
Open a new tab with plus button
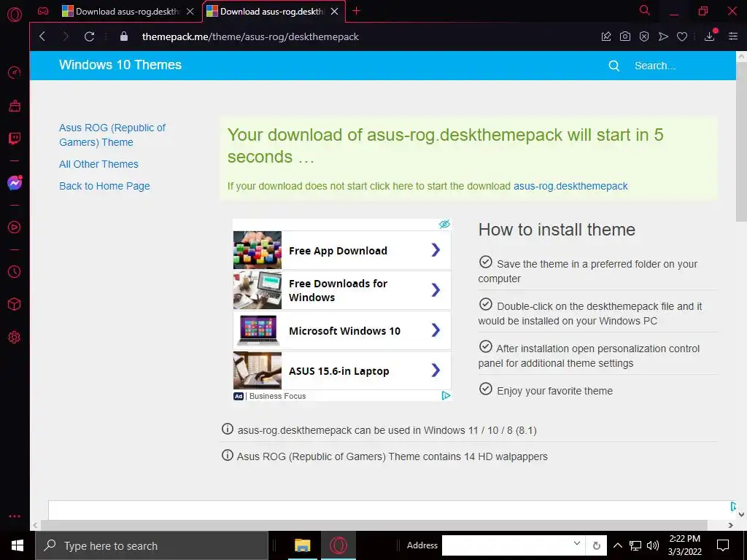(x=356, y=11)
